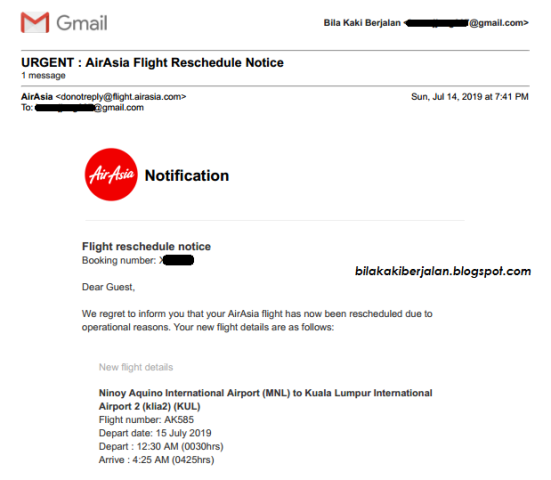Click the 1 message count label
This screenshot has height=480, width=551.
coord(43,76)
